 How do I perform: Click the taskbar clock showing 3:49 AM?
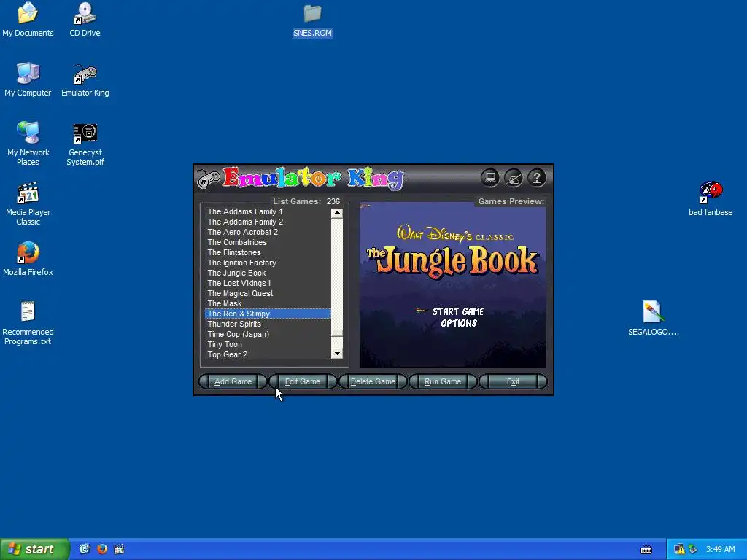(720, 549)
